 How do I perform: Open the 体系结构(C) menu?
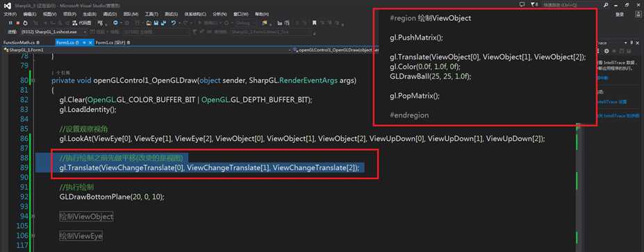(x=195, y=15)
